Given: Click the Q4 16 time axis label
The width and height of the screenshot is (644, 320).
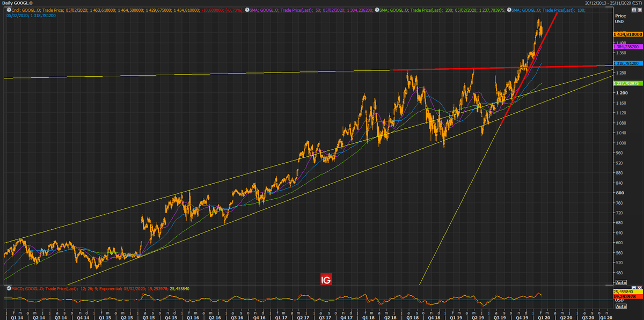Looking at the screenshot, I should click(259, 317).
